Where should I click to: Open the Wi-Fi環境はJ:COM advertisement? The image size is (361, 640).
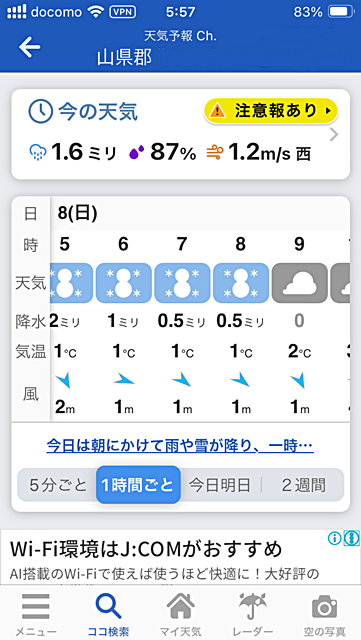[180, 557]
